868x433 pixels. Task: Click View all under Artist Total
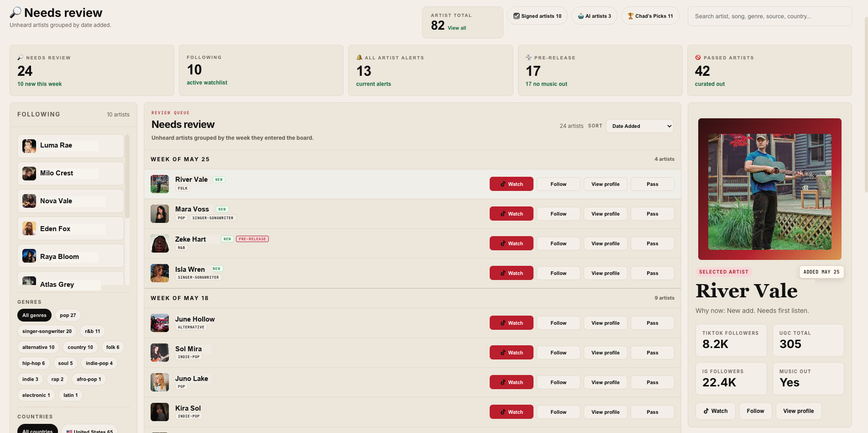pyautogui.click(x=457, y=28)
